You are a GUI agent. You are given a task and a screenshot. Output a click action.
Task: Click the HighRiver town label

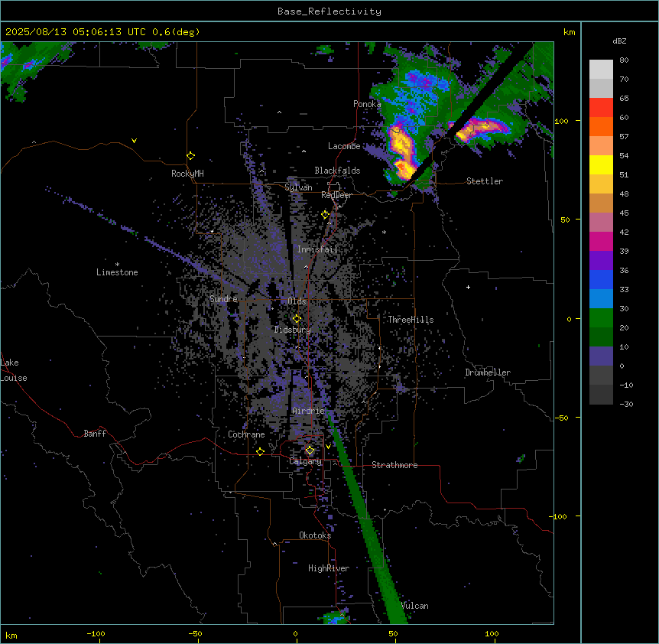tap(329, 568)
